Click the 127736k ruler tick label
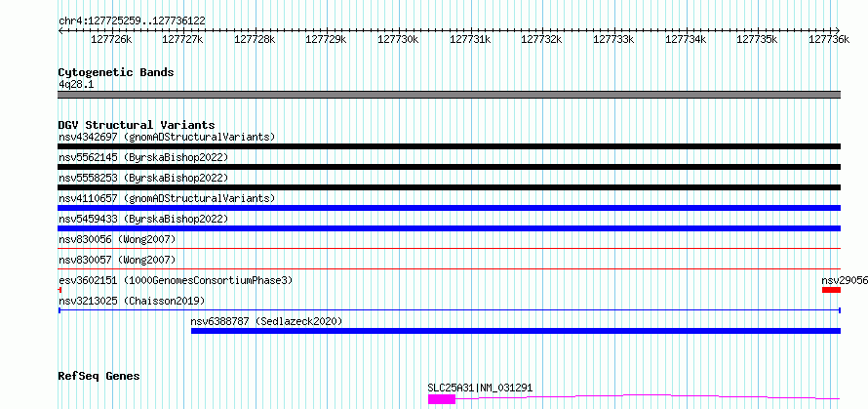The height and width of the screenshot is (409, 868). pos(829,39)
